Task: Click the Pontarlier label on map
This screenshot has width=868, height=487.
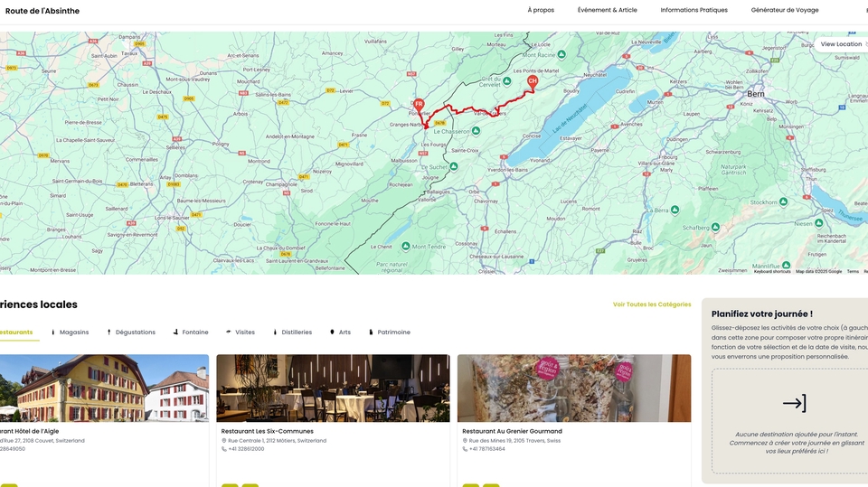Action: point(419,114)
